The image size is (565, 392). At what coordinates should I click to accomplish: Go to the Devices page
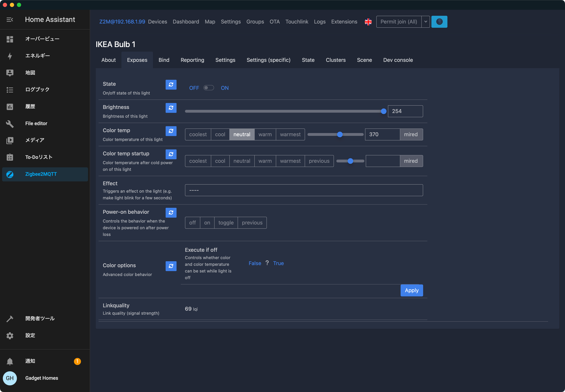[x=157, y=22]
